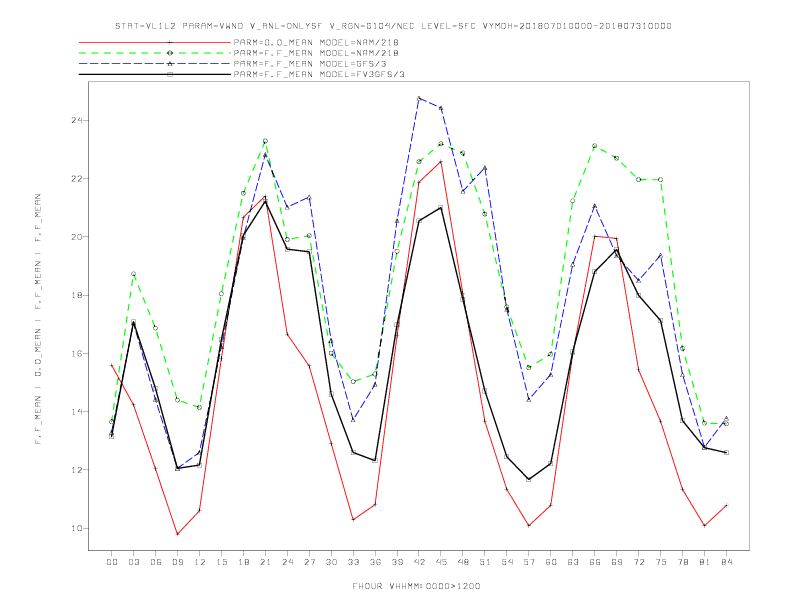Click x-axis tick label 30
792x612 pixels.
[x=331, y=562]
